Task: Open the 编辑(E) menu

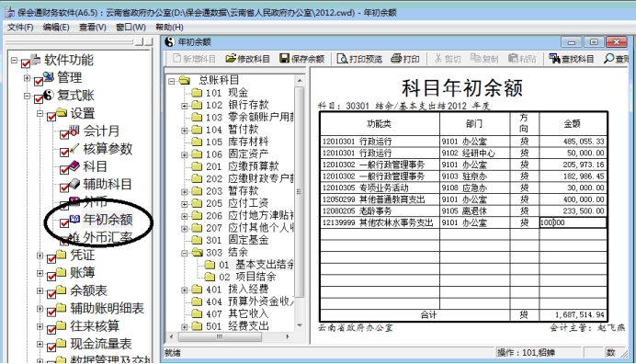Action: tap(56, 28)
